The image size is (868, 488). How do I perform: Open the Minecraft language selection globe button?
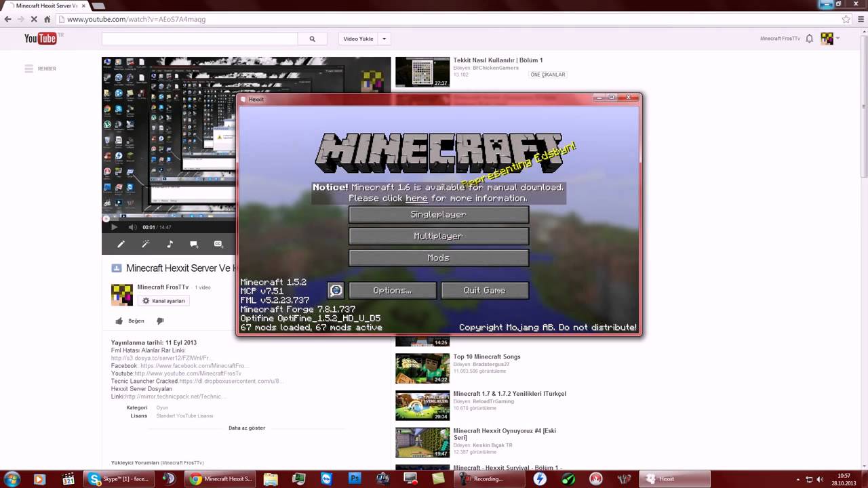pos(336,290)
